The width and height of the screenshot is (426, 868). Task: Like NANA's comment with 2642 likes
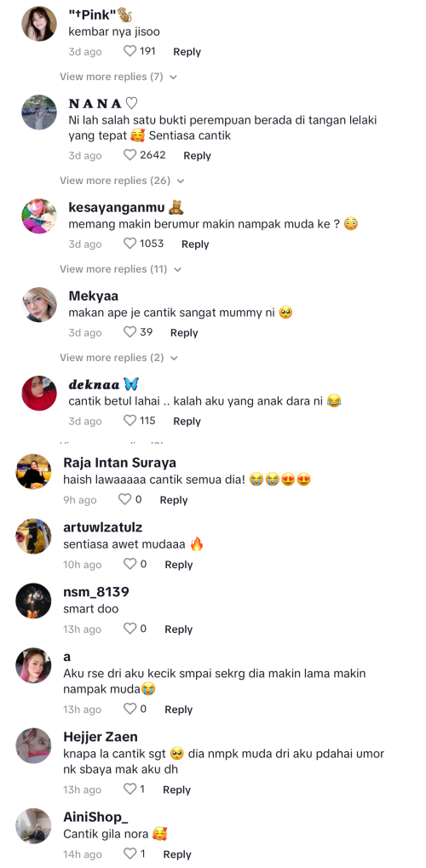[x=130, y=156]
